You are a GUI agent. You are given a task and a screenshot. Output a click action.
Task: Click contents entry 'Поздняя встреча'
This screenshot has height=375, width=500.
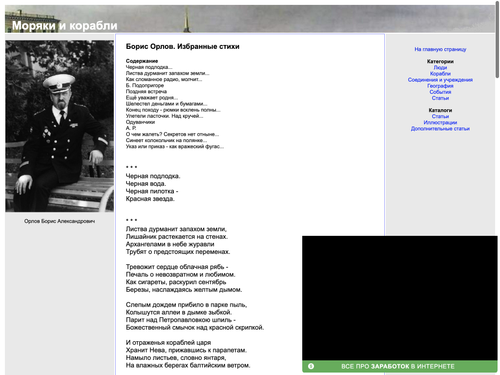(146, 91)
